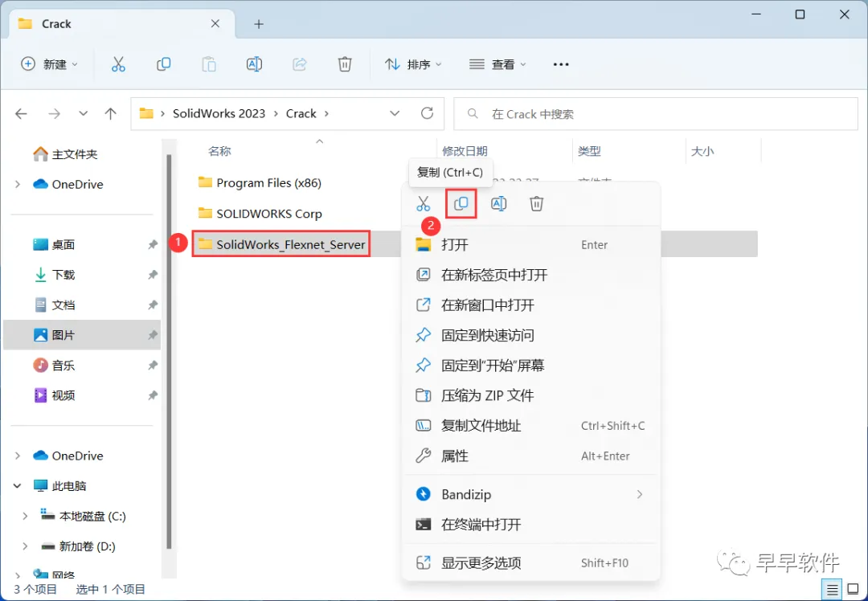868x601 pixels.
Task: Expand the New Volume (D:) node
Action: coord(25,546)
